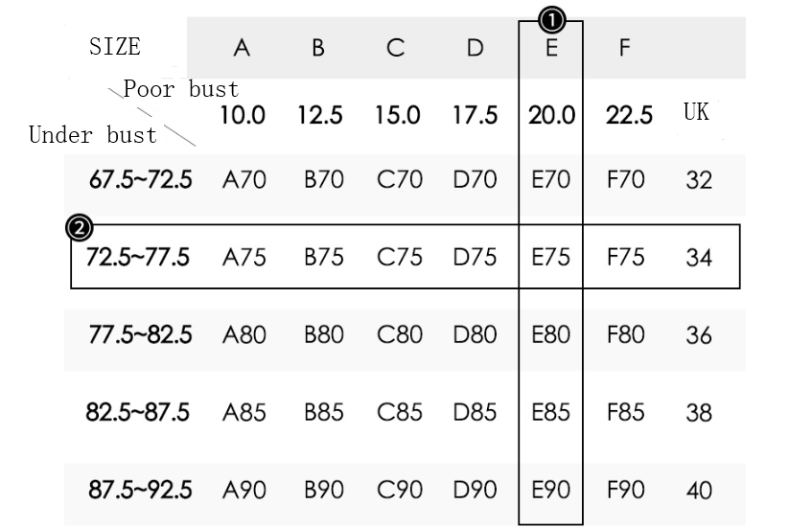Click the 22.5 poor bust value
This screenshot has width=812, height=528.
coord(629,116)
